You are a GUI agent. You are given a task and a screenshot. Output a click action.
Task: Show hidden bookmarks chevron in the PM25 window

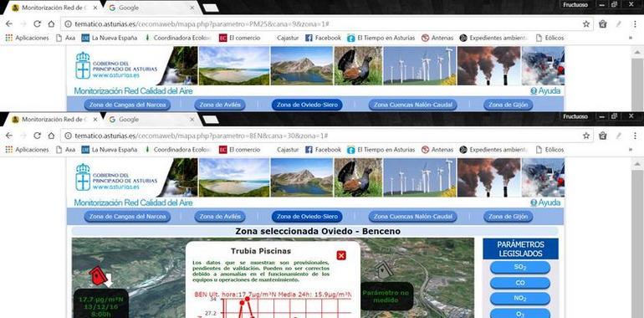click(630, 38)
